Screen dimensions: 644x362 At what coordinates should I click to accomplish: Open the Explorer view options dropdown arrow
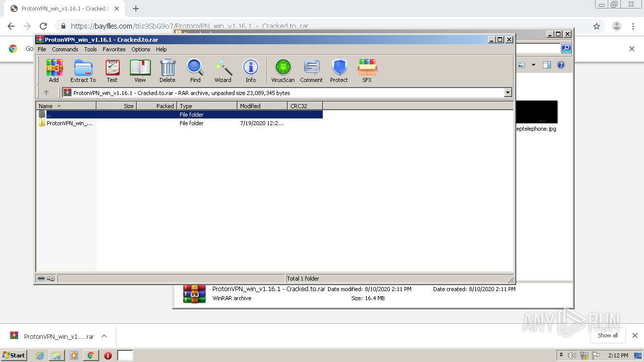coord(533,65)
